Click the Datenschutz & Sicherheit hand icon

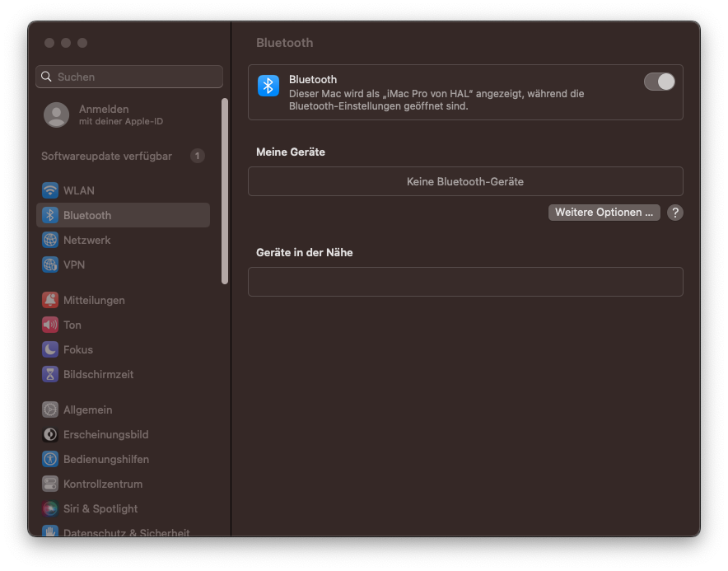point(50,531)
